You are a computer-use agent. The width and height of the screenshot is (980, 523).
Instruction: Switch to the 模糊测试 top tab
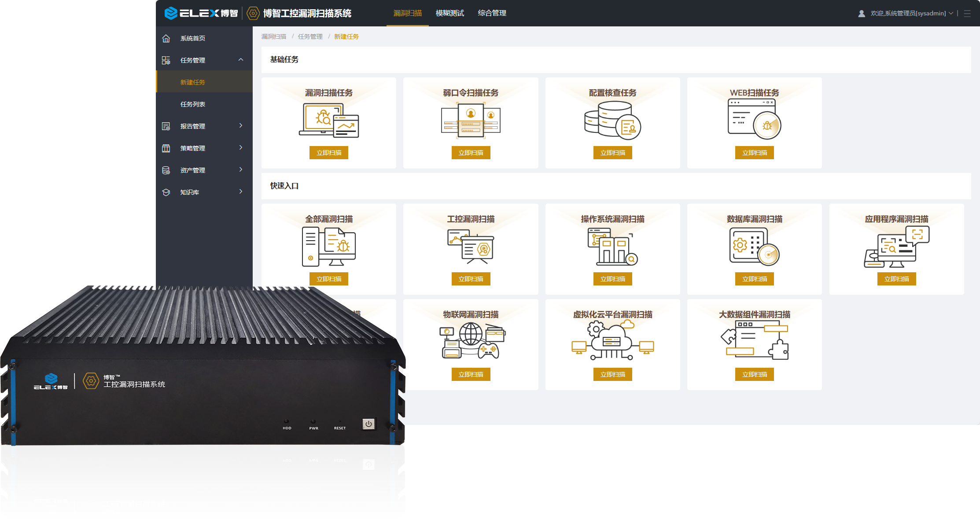(x=449, y=13)
